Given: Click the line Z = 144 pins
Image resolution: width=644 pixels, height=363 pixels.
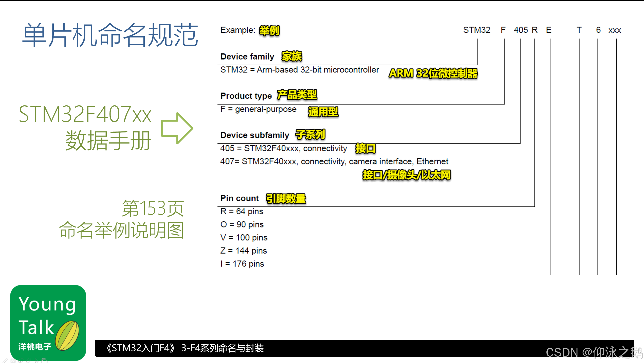Looking at the screenshot, I should (x=243, y=251).
